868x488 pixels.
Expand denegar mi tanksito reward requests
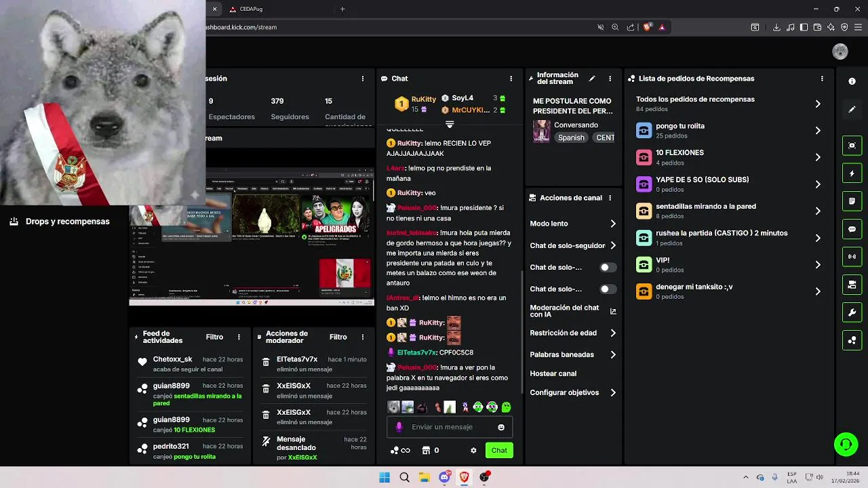(x=817, y=291)
